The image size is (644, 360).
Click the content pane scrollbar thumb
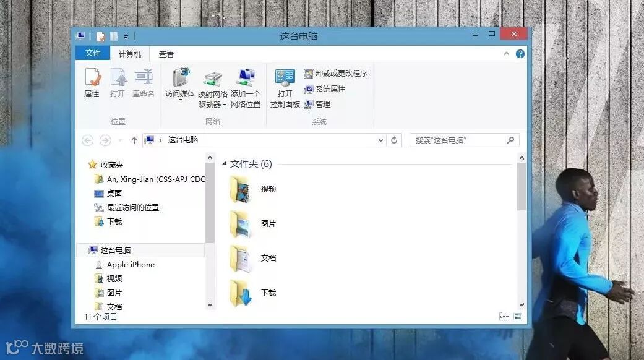pos(522,187)
